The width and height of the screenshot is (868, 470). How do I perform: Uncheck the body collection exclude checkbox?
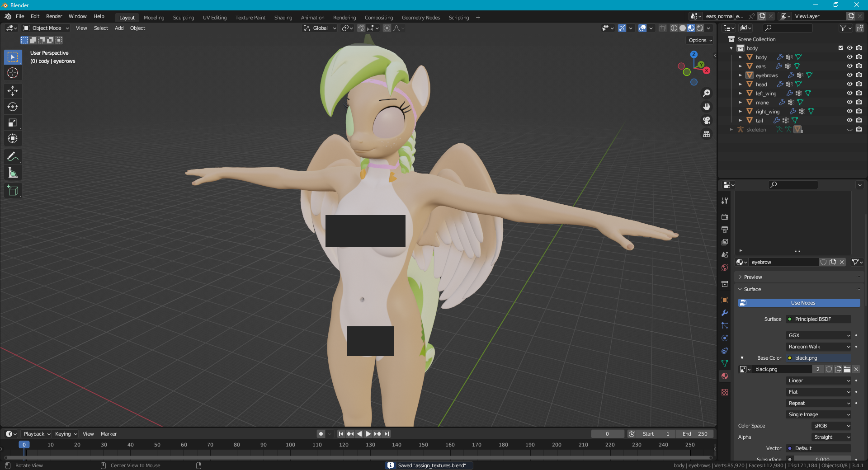point(841,48)
